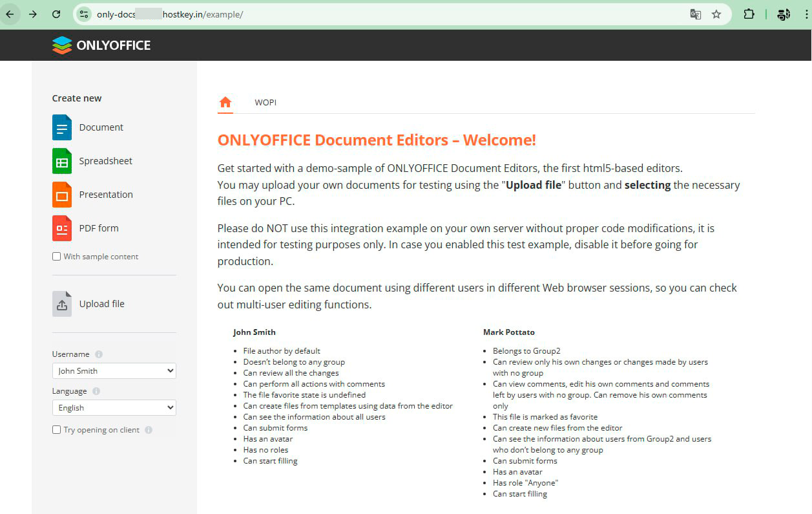Toggle the Try opening on client checkbox
Screen dimensions: 812x514
click(x=57, y=430)
